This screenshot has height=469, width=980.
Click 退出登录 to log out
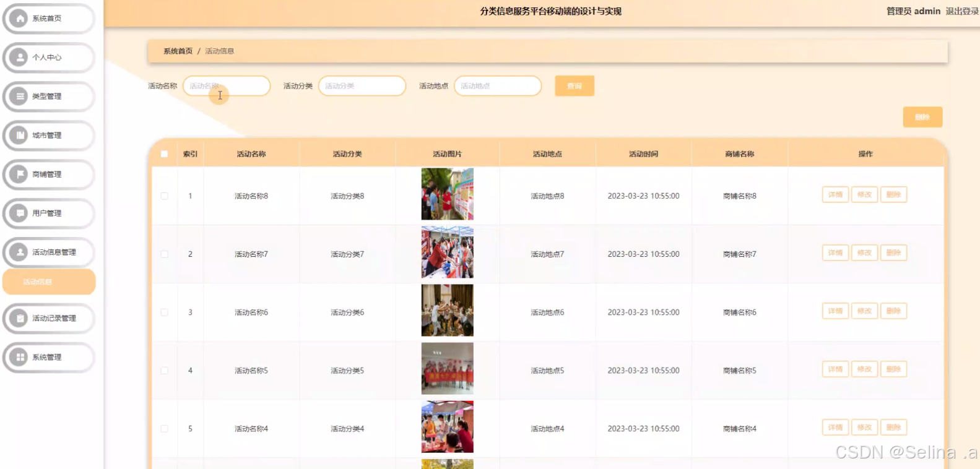[962, 11]
